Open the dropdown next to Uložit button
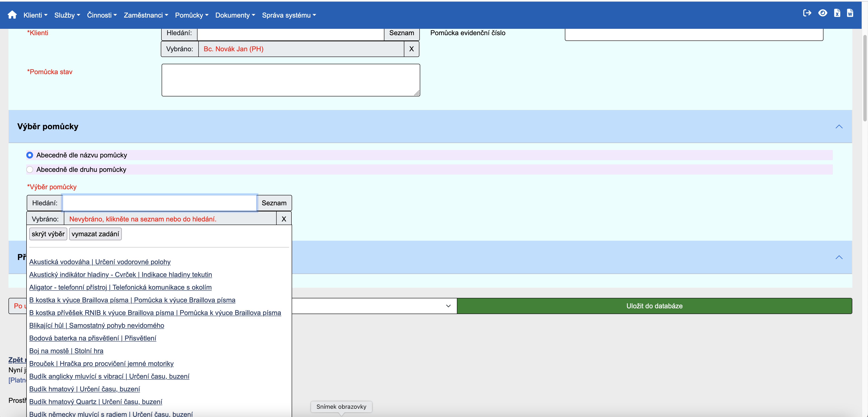The height and width of the screenshot is (417, 868). pyautogui.click(x=448, y=306)
